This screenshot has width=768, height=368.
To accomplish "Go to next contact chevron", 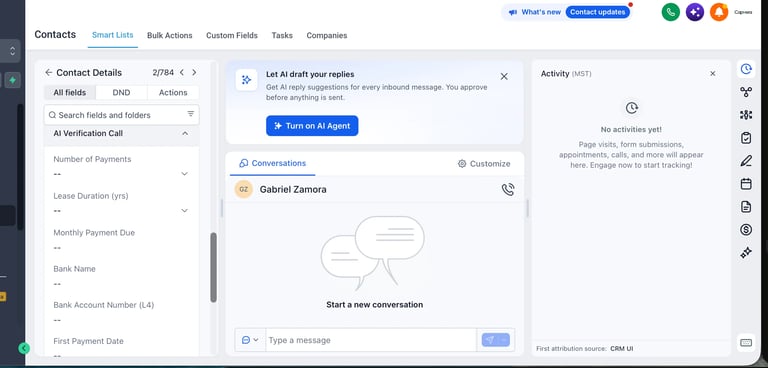I will tap(194, 73).
